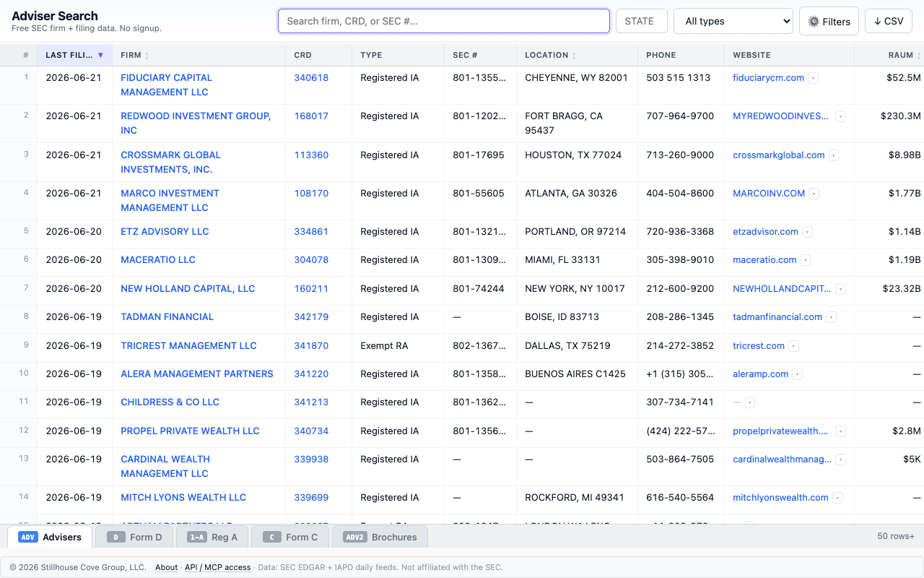
Task: Sort by LAST FILING column header
Action: tap(74, 55)
